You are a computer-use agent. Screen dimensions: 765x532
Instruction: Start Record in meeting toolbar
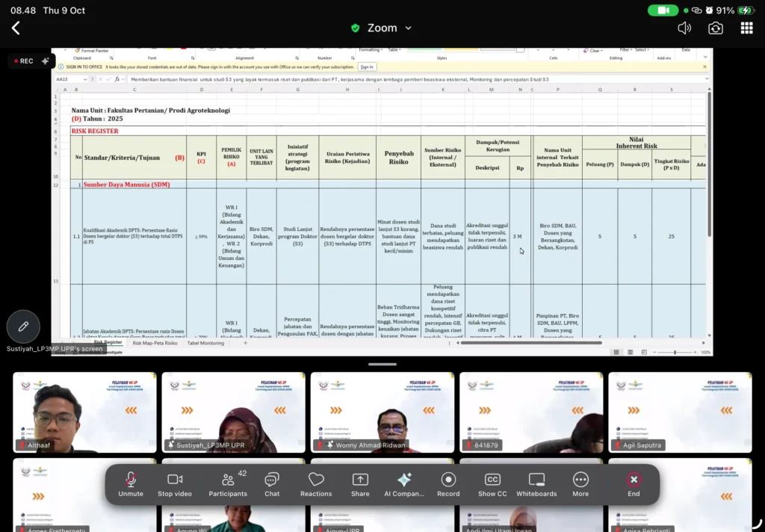tap(448, 484)
